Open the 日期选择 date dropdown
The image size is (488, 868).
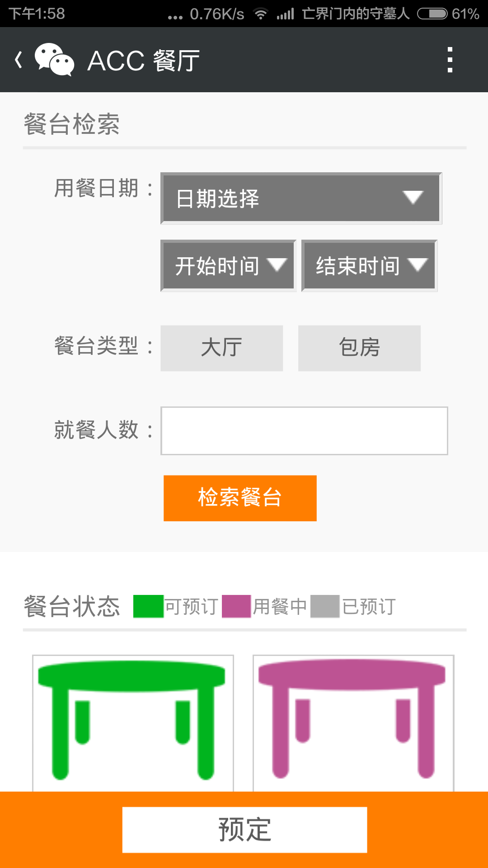[301, 198]
